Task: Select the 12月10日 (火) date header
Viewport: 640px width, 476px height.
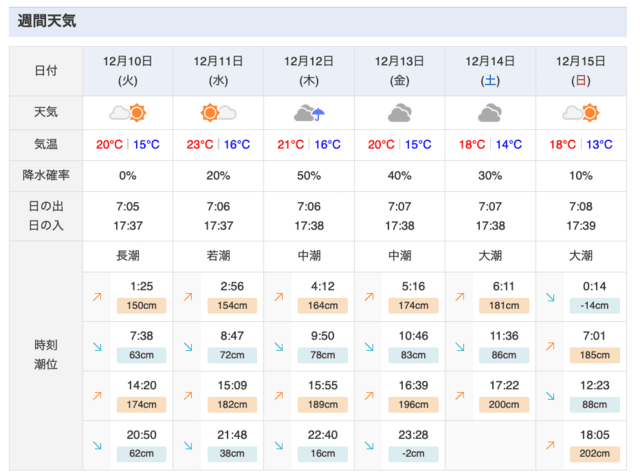Action: [128, 71]
